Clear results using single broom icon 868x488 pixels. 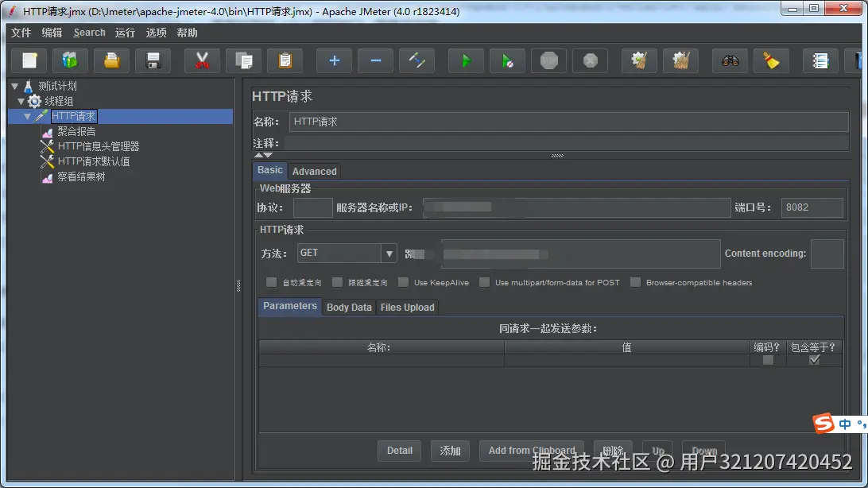click(x=639, y=60)
